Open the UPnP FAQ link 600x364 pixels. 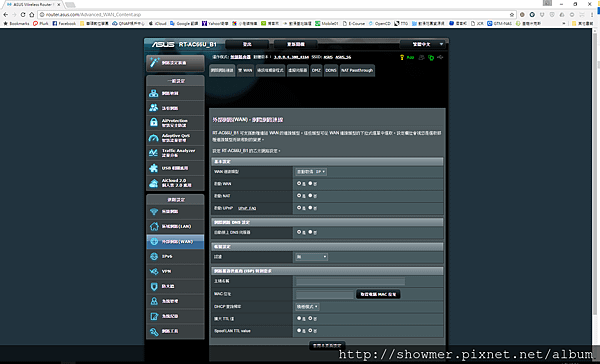pyautogui.click(x=247, y=208)
